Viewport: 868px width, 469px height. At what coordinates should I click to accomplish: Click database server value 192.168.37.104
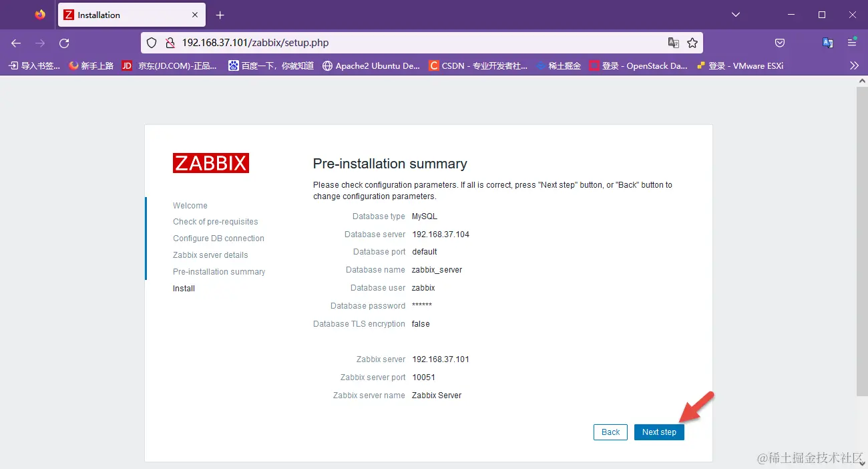click(x=441, y=234)
